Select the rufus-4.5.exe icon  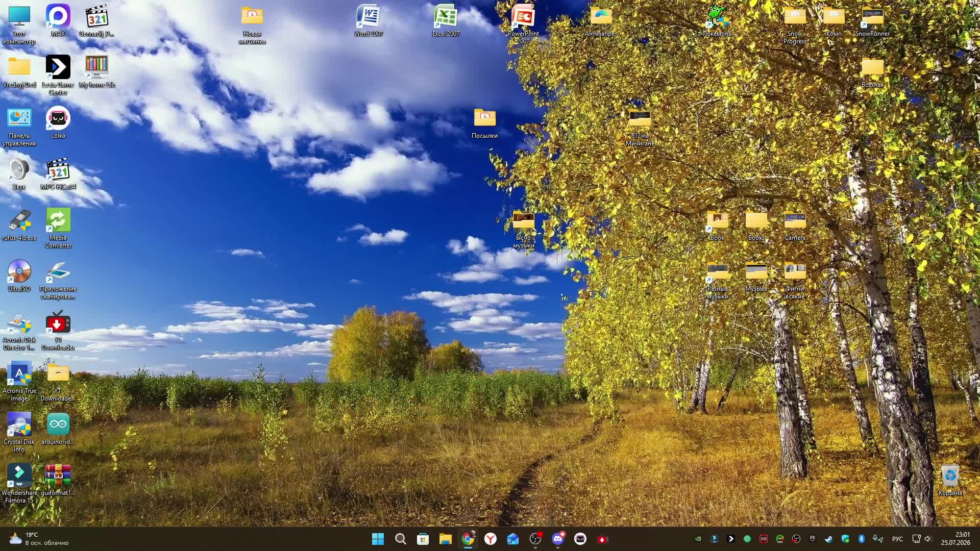pos(19,225)
